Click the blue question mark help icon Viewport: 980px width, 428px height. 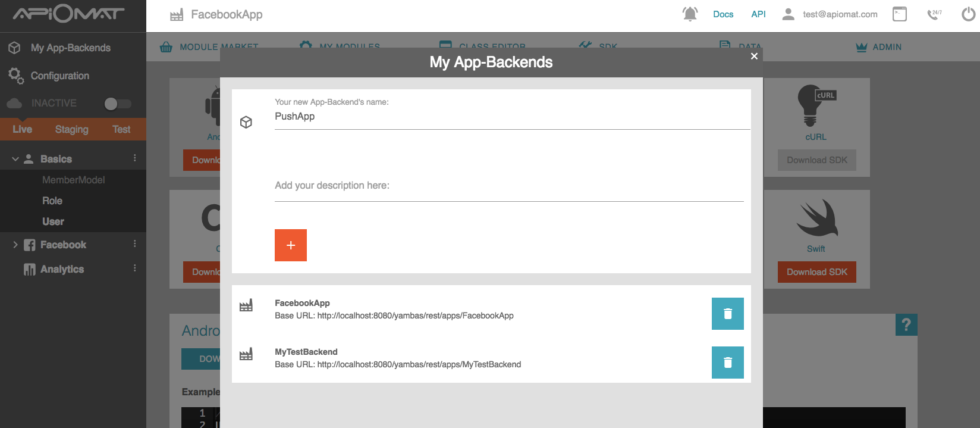point(906,324)
